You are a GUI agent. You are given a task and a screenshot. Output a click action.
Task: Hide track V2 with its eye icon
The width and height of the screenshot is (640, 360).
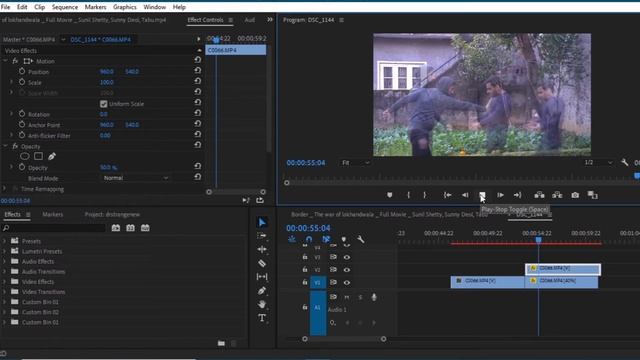tap(347, 270)
